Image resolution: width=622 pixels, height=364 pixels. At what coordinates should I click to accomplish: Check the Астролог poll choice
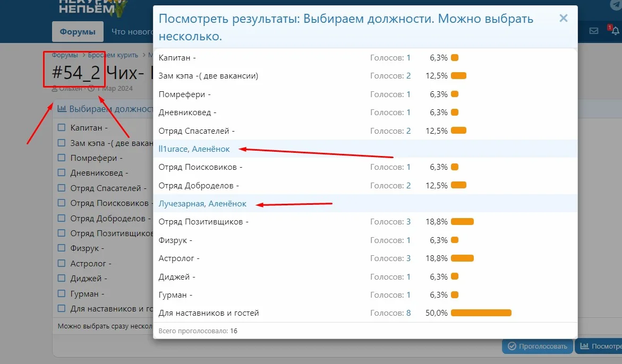coord(61,263)
